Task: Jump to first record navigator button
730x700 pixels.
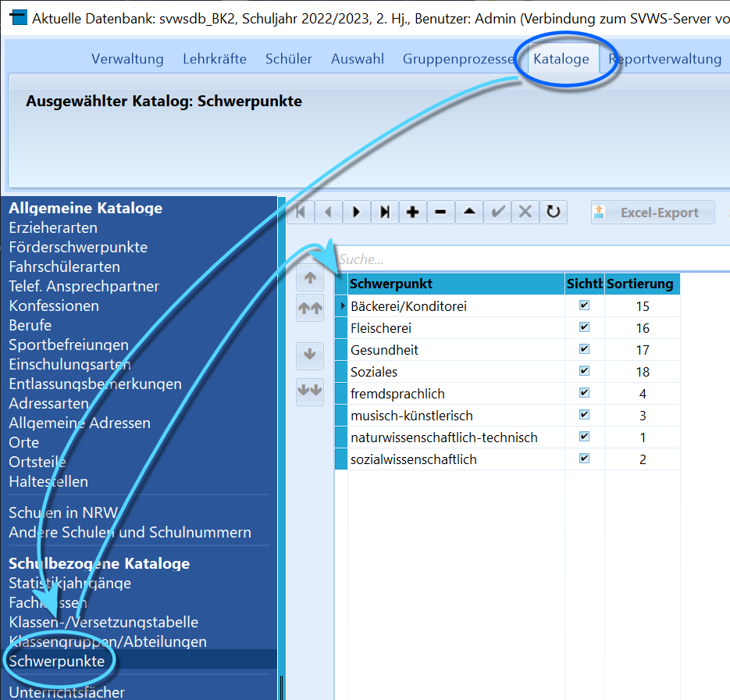Action: point(301,212)
